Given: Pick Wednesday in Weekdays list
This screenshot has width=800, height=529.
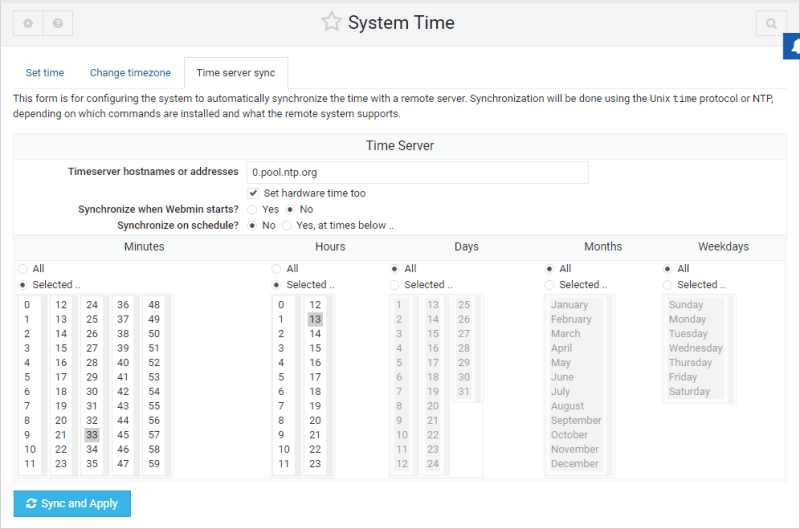Looking at the screenshot, I should (695, 348).
